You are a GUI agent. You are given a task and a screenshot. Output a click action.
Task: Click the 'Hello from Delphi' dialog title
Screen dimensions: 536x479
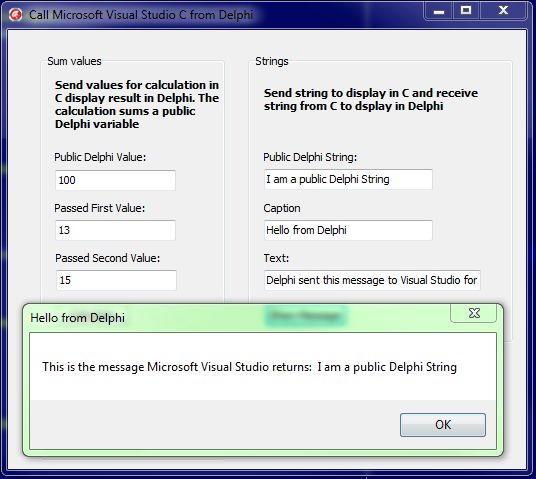click(78, 318)
